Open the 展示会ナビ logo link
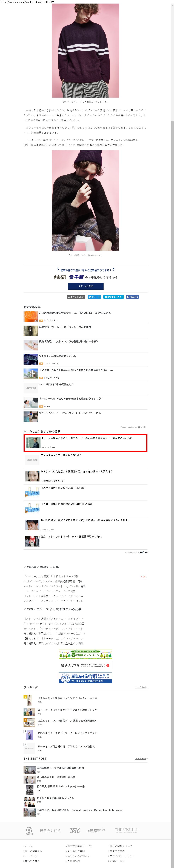This screenshot has height=868, width=174. (x=50, y=831)
